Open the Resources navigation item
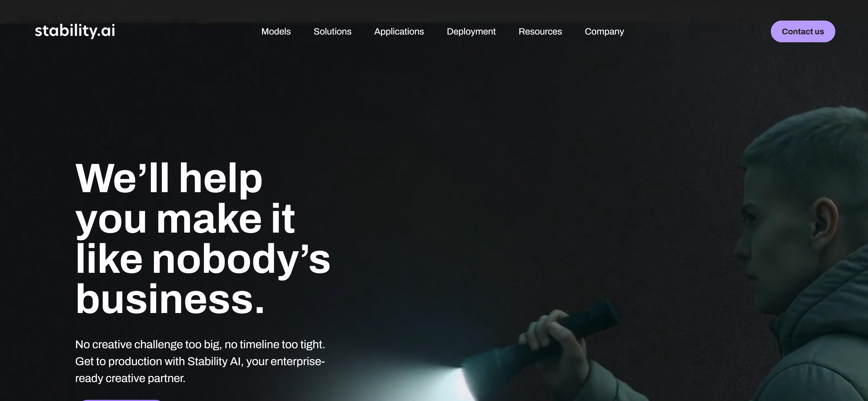Screen dimensions: 868x401 click(540, 31)
